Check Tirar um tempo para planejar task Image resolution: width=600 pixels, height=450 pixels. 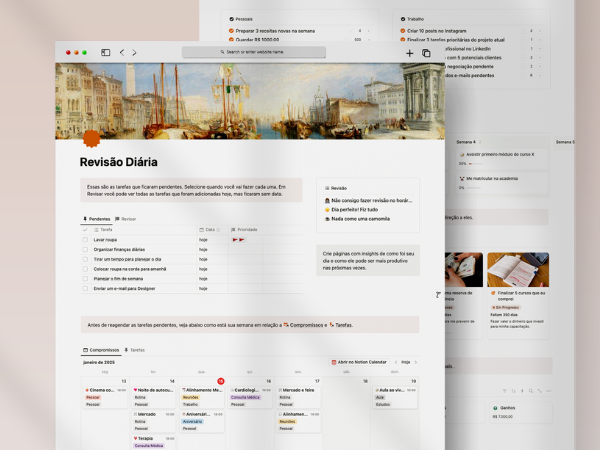(x=85, y=259)
